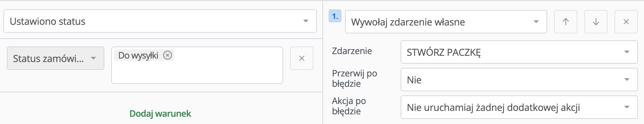Image resolution: width=644 pixels, height=124 pixels.
Task: Delete the Status zamówienia condition row
Action: pos(302,58)
